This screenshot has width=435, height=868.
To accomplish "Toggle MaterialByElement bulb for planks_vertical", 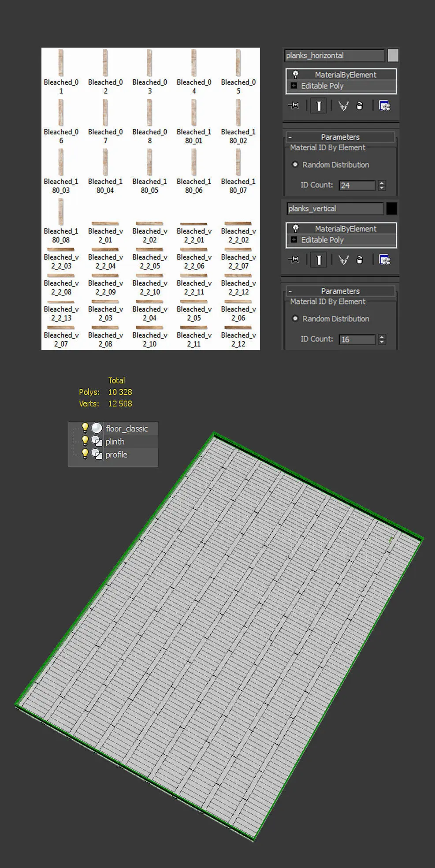I will click(x=296, y=228).
